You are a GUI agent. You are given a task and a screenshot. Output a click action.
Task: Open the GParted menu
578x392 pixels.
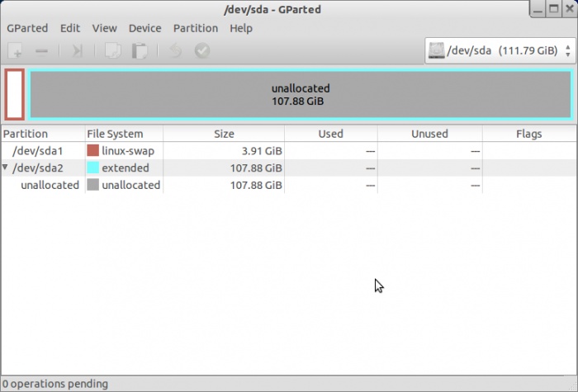coord(27,28)
